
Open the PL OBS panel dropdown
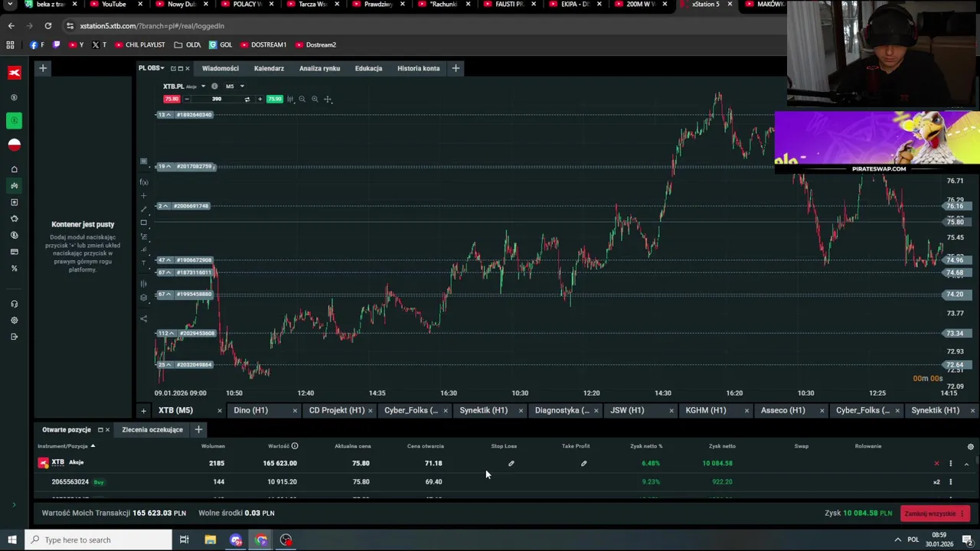(162, 69)
